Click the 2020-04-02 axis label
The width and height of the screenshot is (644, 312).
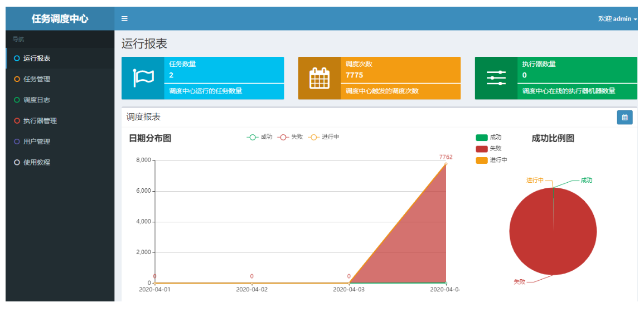252,289
